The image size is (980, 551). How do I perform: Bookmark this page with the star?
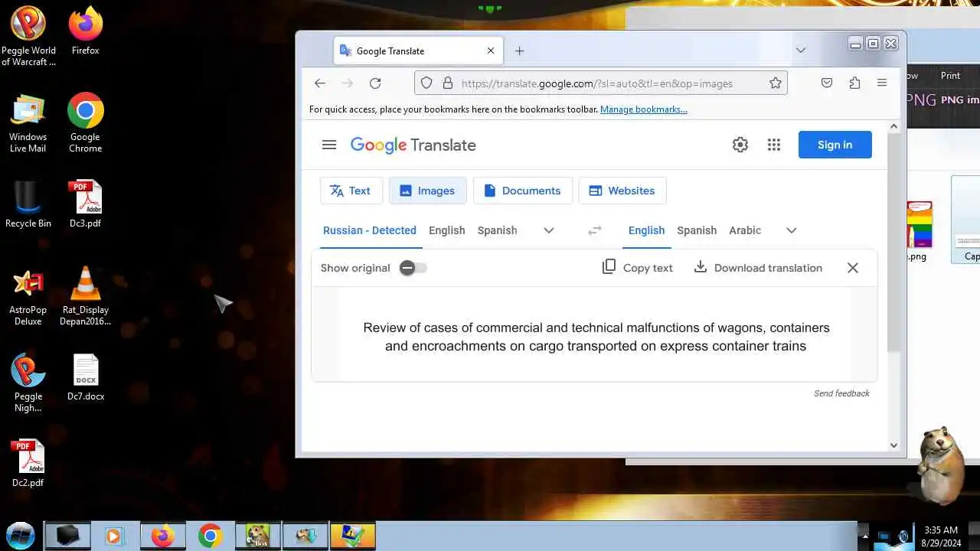(776, 83)
